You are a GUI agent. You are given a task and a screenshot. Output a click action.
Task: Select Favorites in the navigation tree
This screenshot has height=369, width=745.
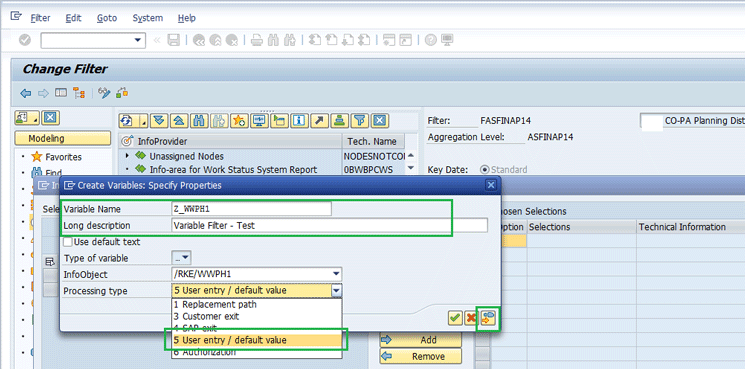[63, 157]
